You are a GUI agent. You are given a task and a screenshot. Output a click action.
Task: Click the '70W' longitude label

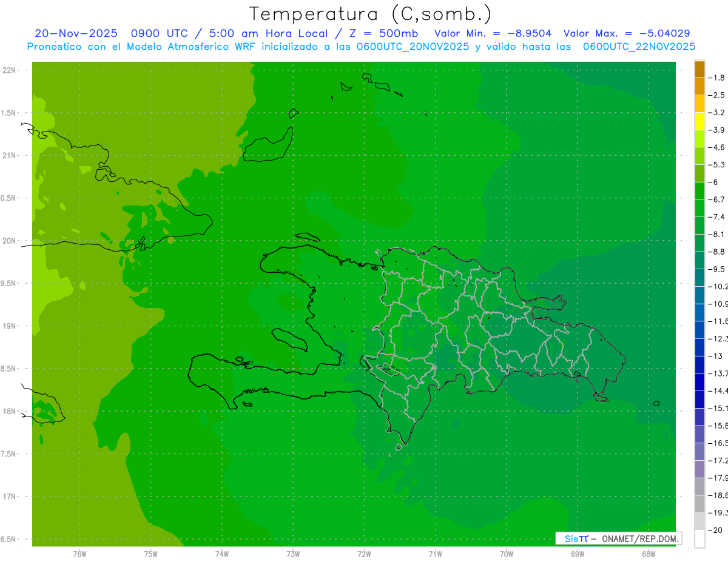[507, 554]
